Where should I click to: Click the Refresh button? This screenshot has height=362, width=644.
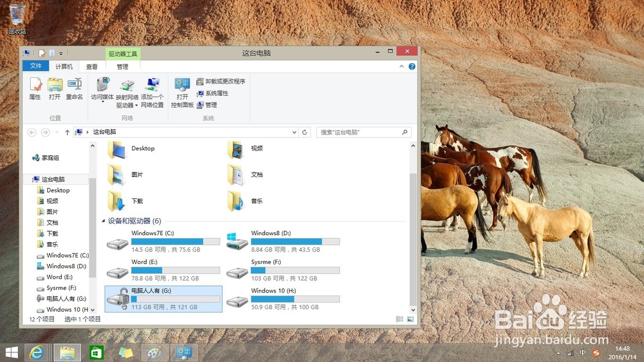pos(305,132)
